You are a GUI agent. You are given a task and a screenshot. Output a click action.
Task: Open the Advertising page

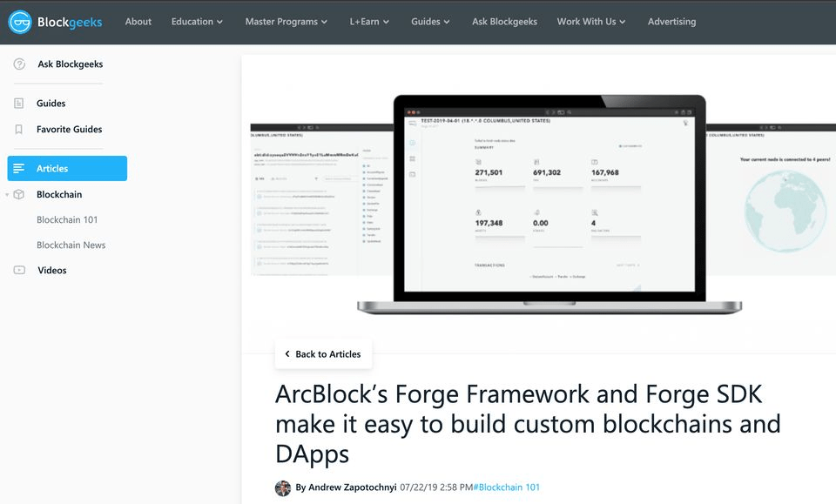click(671, 22)
